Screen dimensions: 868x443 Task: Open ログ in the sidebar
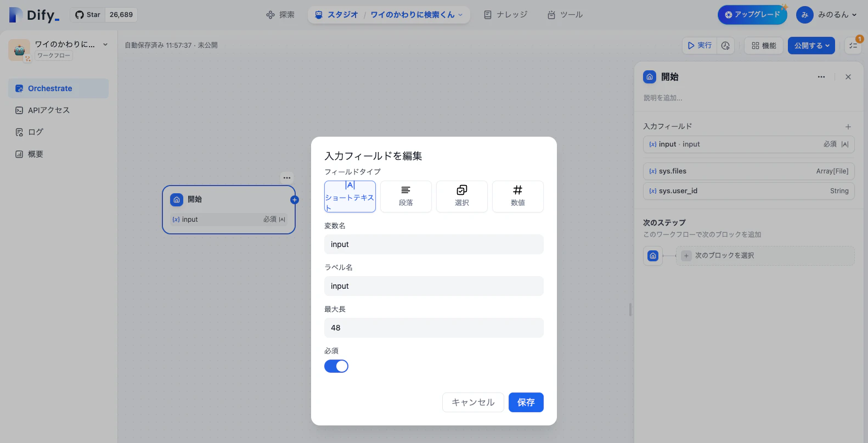point(58,132)
